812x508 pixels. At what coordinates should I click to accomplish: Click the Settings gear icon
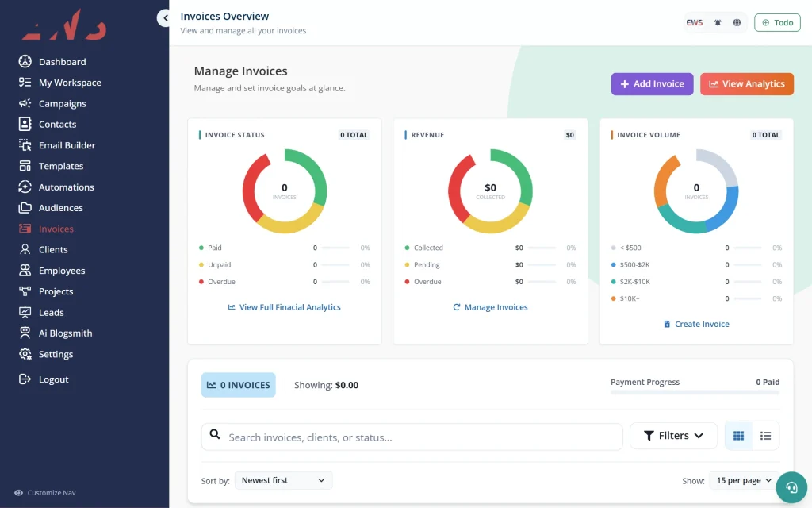25,354
